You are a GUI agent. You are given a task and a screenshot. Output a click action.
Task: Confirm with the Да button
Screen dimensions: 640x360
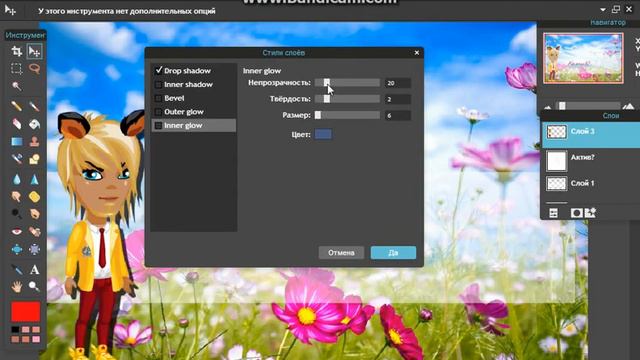393,253
